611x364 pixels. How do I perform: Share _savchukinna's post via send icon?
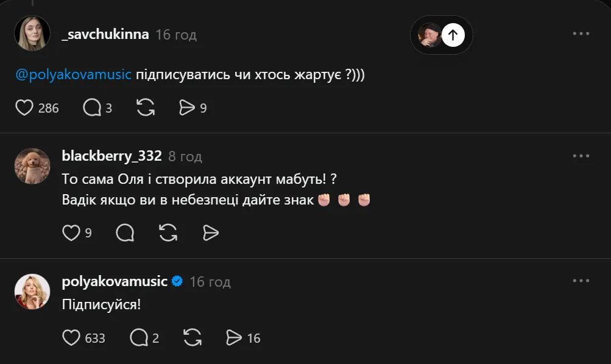186,108
